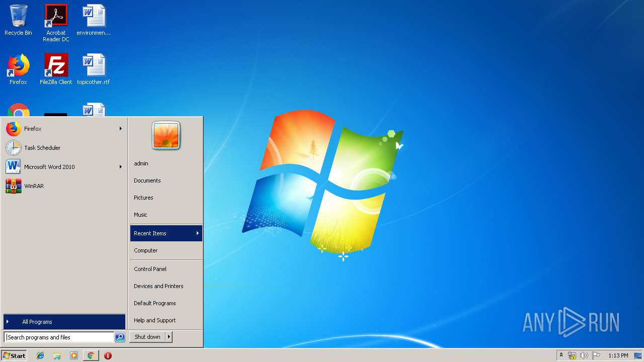This screenshot has height=362, width=644.
Task: Open Windows Explorer from taskbar
Action: 57,355
